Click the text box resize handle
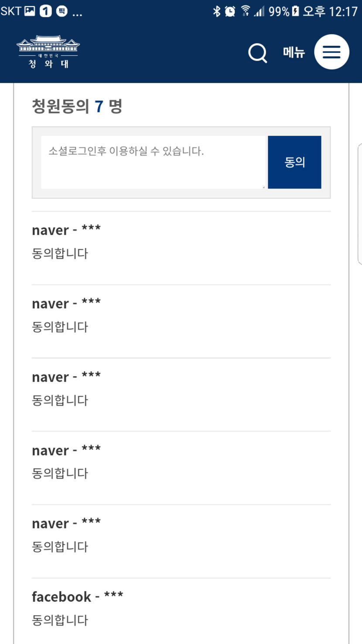This screenshot has height=644, width=362. click(x=263, y=187)
